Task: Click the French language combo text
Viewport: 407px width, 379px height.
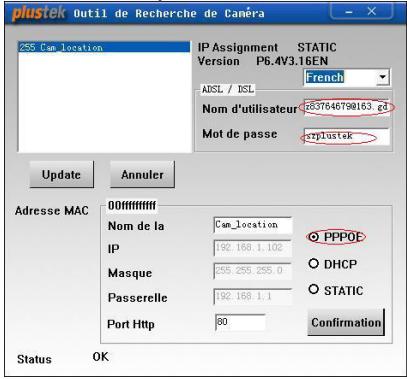Action: [x=325, y=77]
